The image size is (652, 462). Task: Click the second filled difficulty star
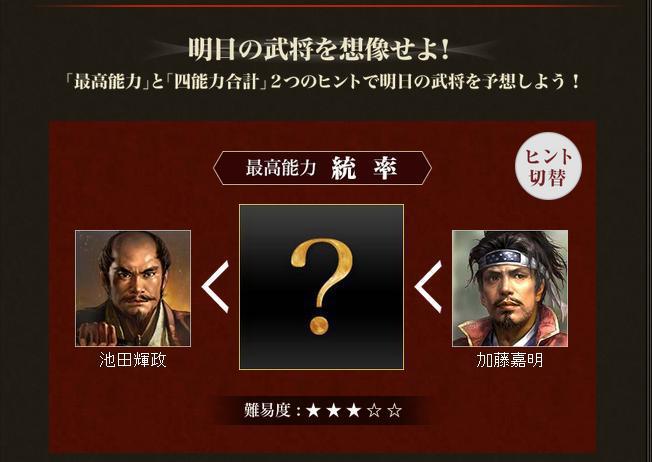click(333, 411)
